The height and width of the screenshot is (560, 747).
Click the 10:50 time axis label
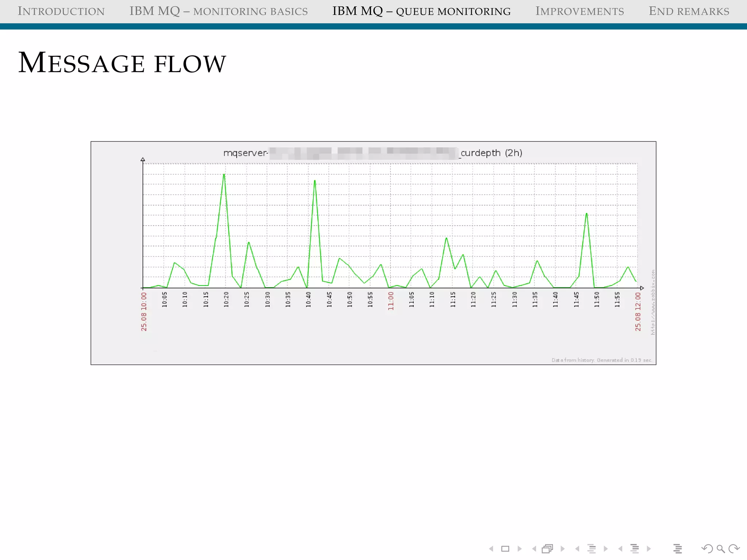[x=349, y=299]
